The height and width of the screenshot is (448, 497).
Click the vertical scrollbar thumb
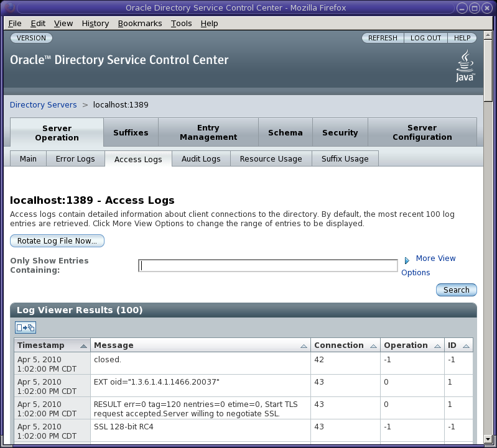488,70
